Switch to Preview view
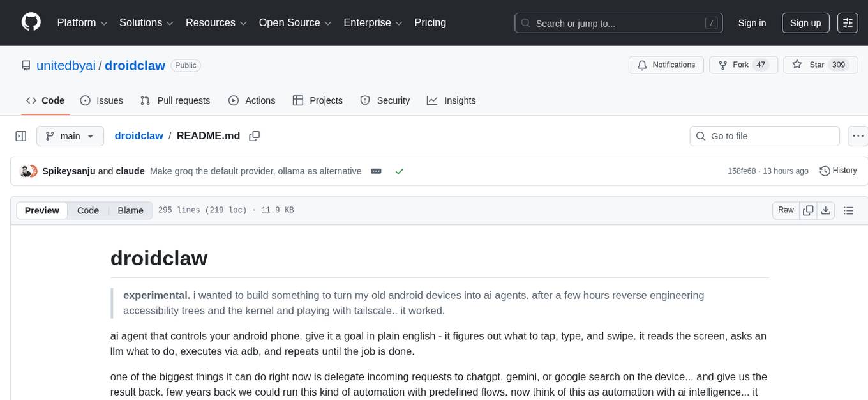This screenshot has width=868, height=400. coord(42,210)
